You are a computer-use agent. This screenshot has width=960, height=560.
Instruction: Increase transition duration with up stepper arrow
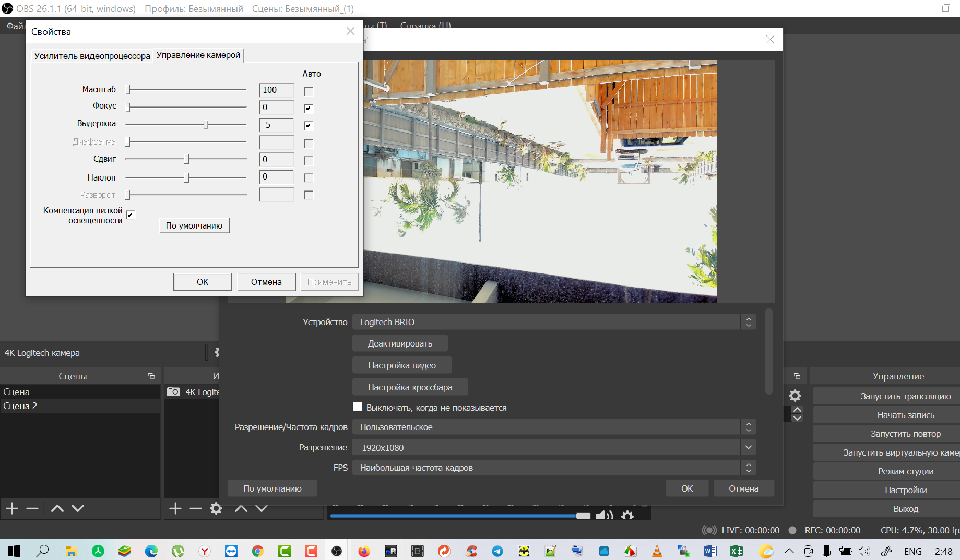797,410
